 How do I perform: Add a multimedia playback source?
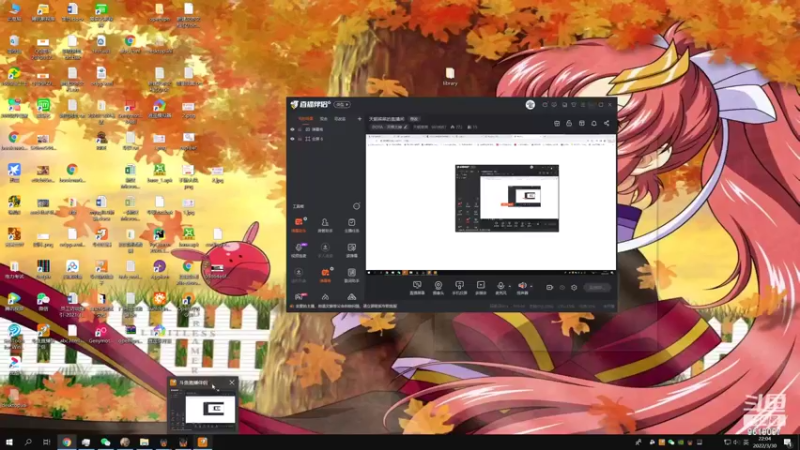coord(481,288)
